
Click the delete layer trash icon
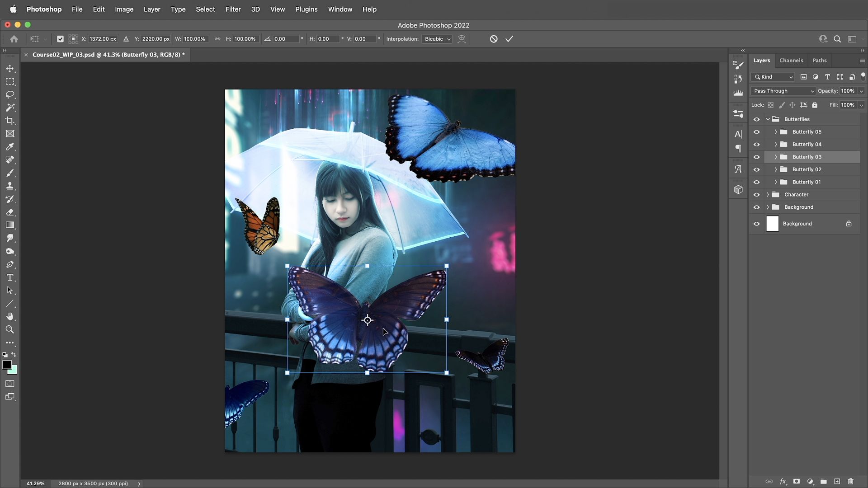850,482
